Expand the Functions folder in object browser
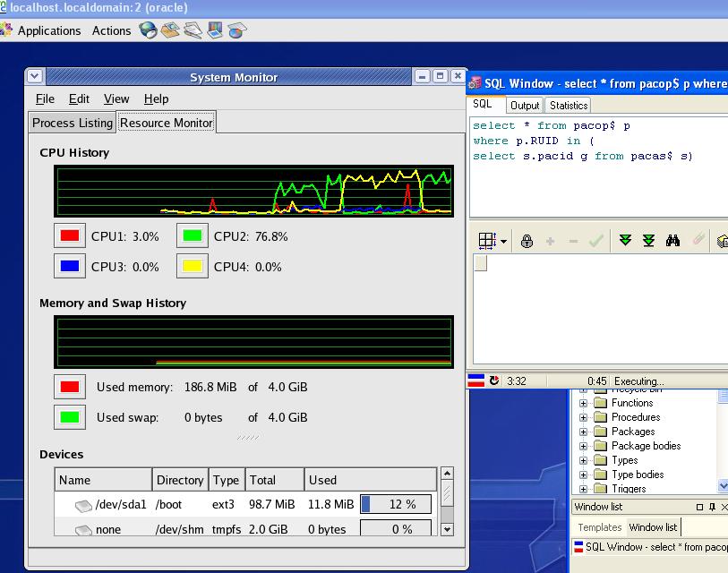The width and height of the screenshot is (728, 573). tap(583, 403)
